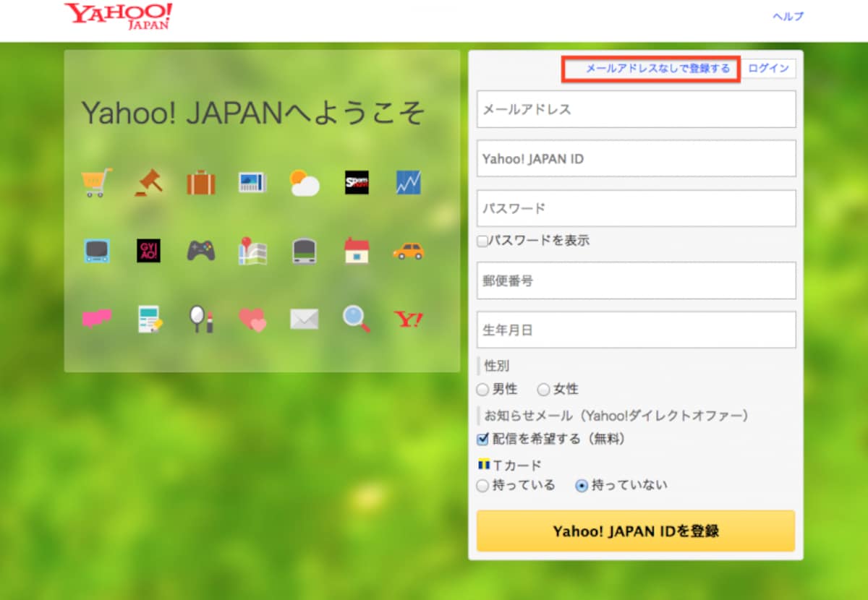Image resolution: width=868 pixels, height=600 pixels.
Task: Click the Yahoo! JAPANへようこそ heading
Action: tap(253, 113)
